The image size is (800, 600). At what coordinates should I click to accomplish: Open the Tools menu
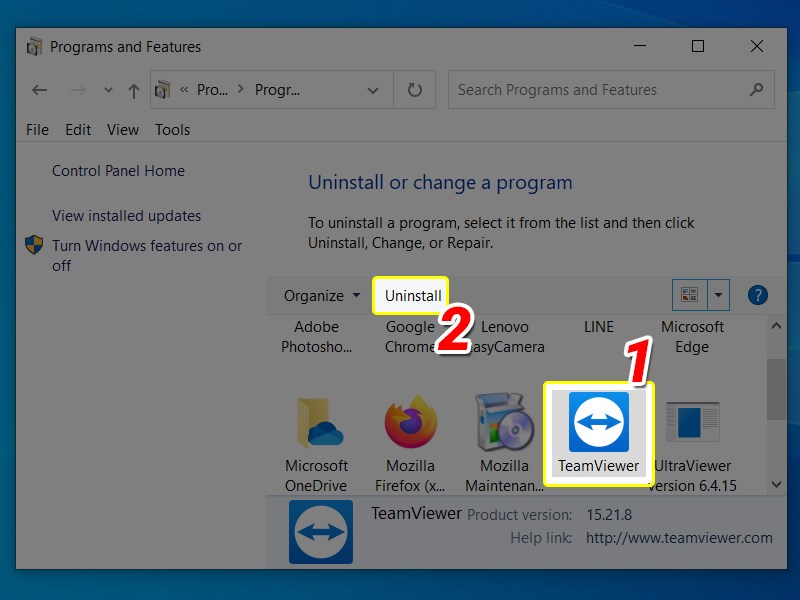(172, 130)
